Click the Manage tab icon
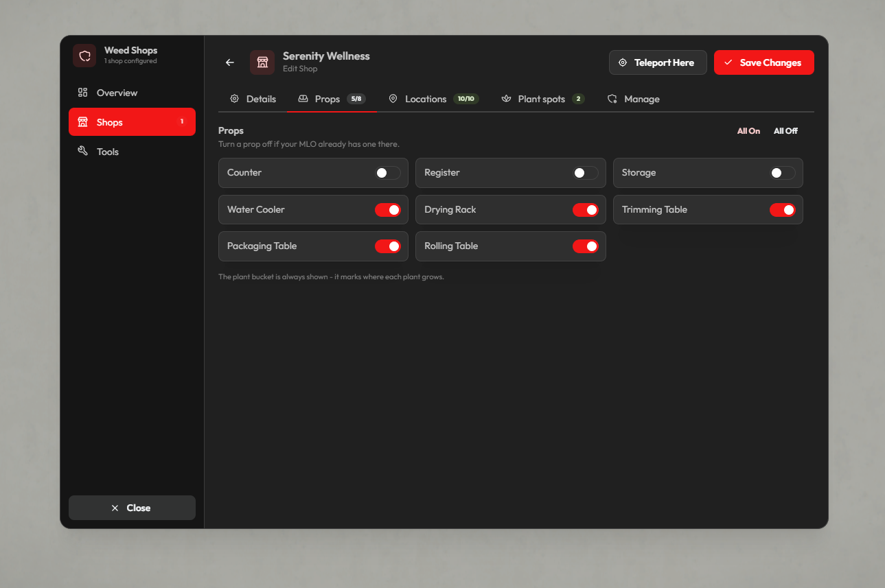 point(612,99)
